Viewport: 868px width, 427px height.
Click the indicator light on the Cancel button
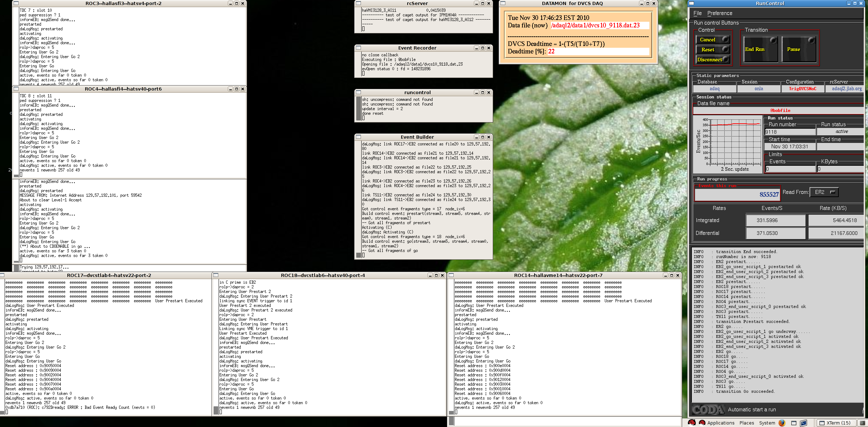[725, 39]
